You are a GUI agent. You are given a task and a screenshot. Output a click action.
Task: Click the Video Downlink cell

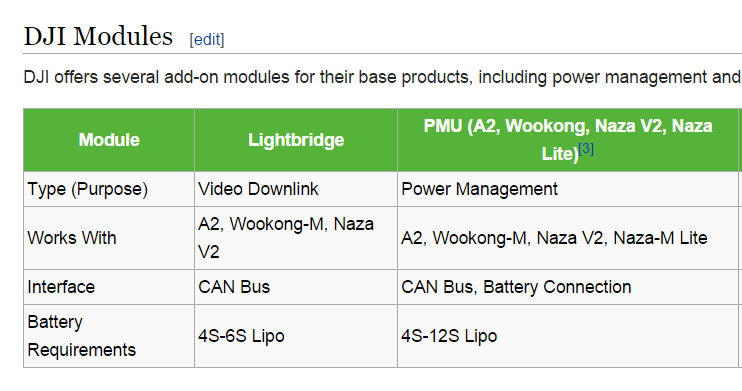(x=296, y=189)
